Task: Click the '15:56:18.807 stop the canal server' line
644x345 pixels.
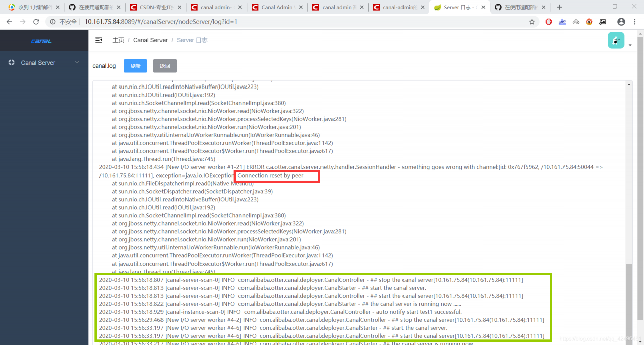Action: (311, 280)
